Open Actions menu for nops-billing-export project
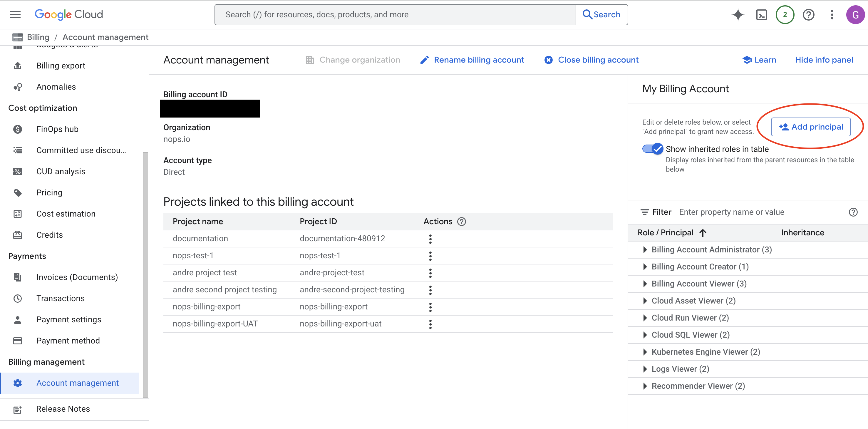Screen dimensions: 868x429 (x=430, y=307)
